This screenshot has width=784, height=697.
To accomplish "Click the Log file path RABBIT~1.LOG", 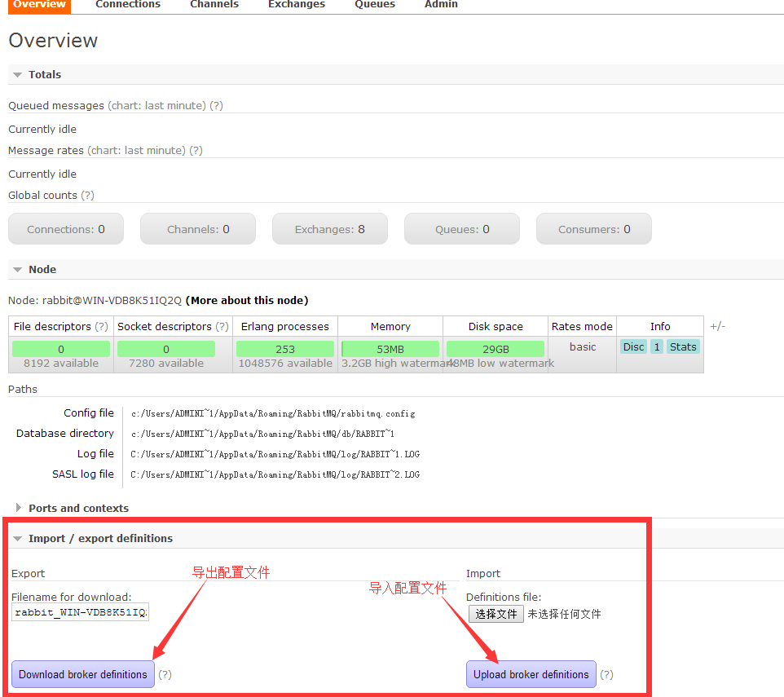I will [x=275, y=454].
